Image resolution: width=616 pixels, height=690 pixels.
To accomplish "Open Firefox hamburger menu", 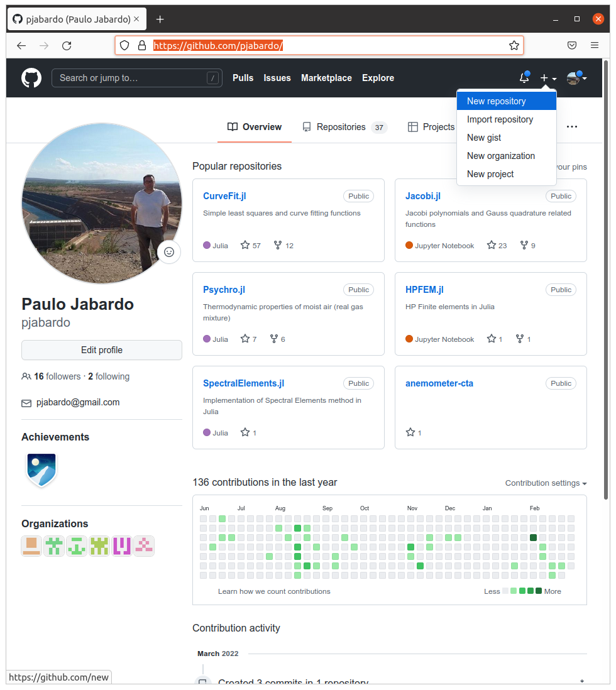I will [595, 45].
